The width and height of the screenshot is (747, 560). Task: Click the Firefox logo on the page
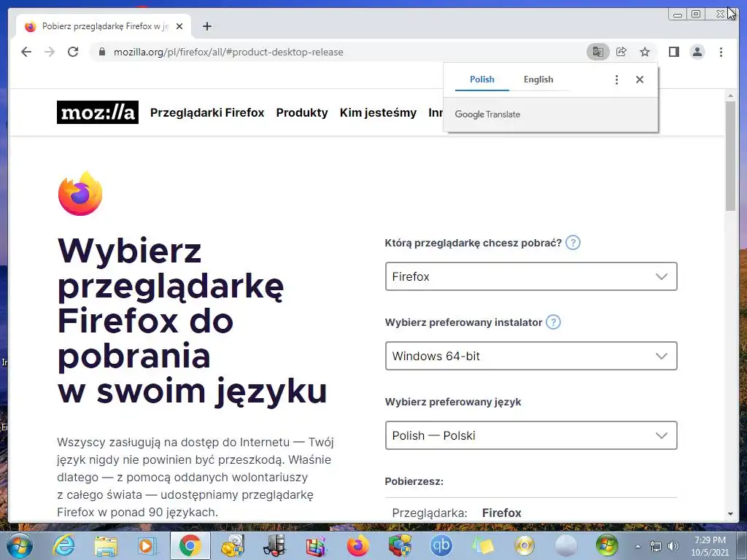point(80,193)
